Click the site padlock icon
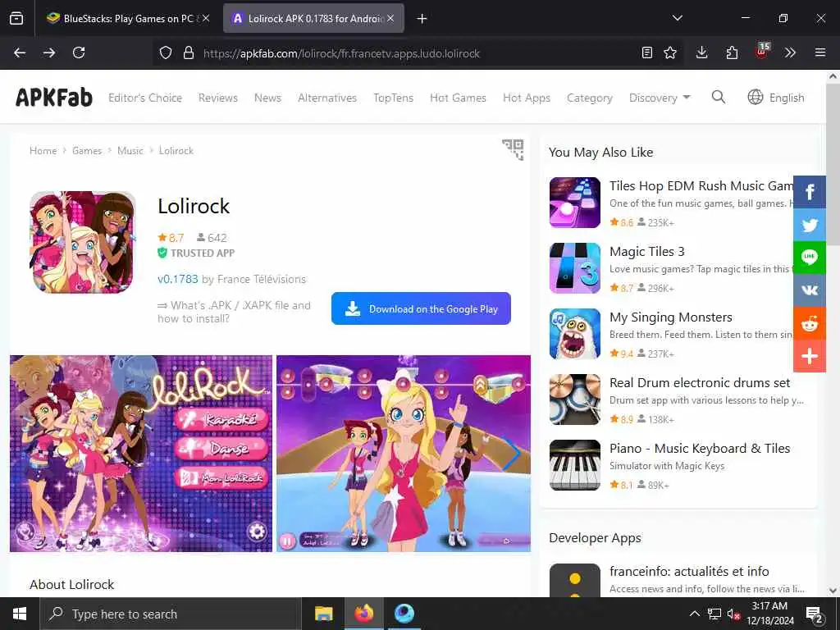Image resolution: width=840 pixels, height=630 pixels. coord(188,53)
